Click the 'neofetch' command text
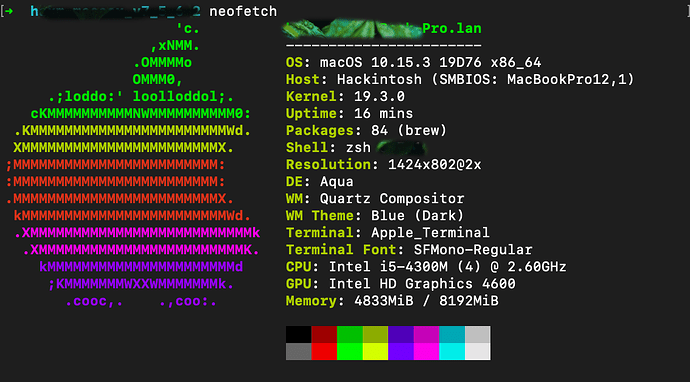The image size is (690, 382). pos(243,11)
